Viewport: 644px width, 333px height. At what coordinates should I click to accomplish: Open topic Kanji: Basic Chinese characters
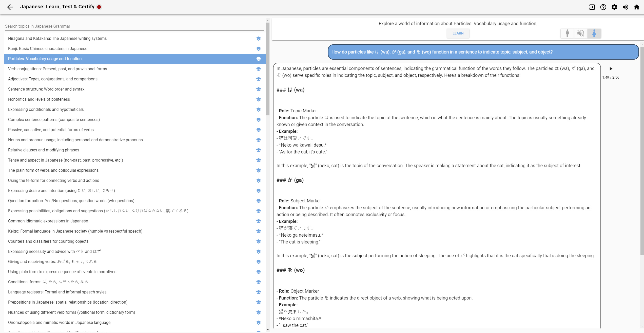(x=135, y=48)
